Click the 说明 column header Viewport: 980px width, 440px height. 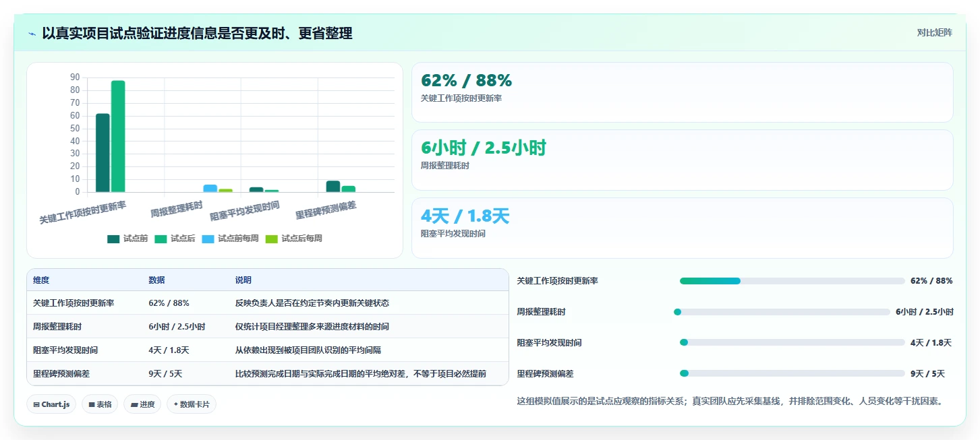click(x=243, y=280)
